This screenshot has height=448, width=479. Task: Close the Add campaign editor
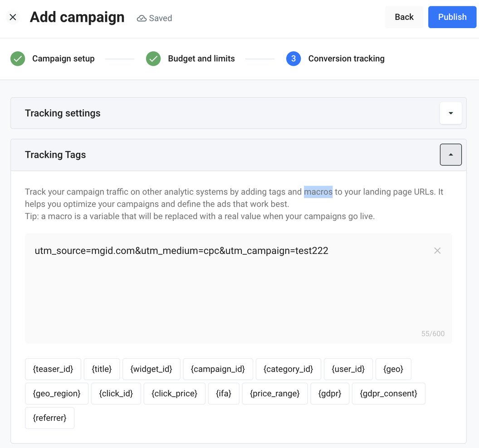[x=13, y=17]
